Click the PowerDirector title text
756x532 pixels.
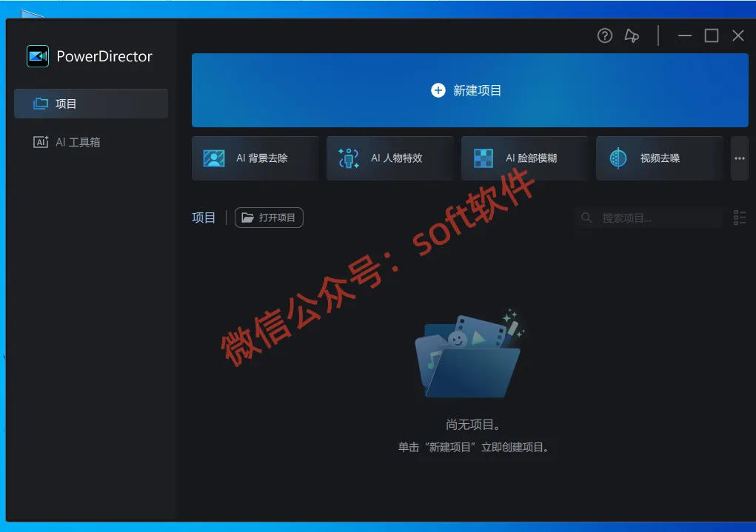[104, 56]
